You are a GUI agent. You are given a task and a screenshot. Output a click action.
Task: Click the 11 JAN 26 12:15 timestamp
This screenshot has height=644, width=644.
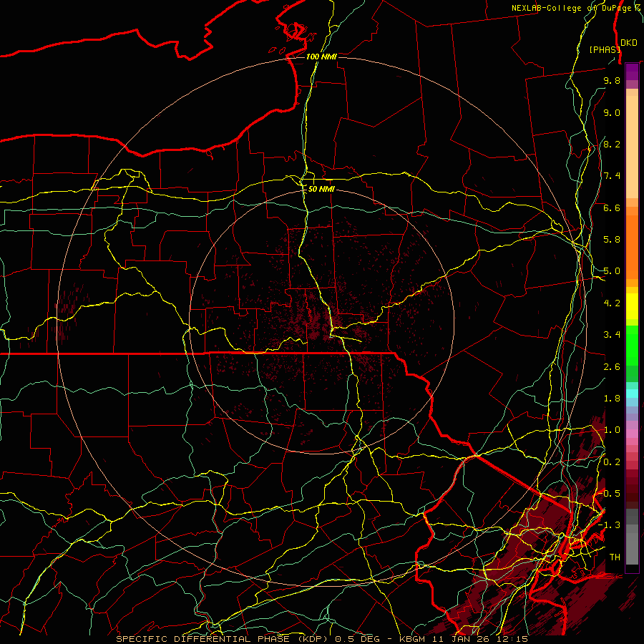(482, 639)
